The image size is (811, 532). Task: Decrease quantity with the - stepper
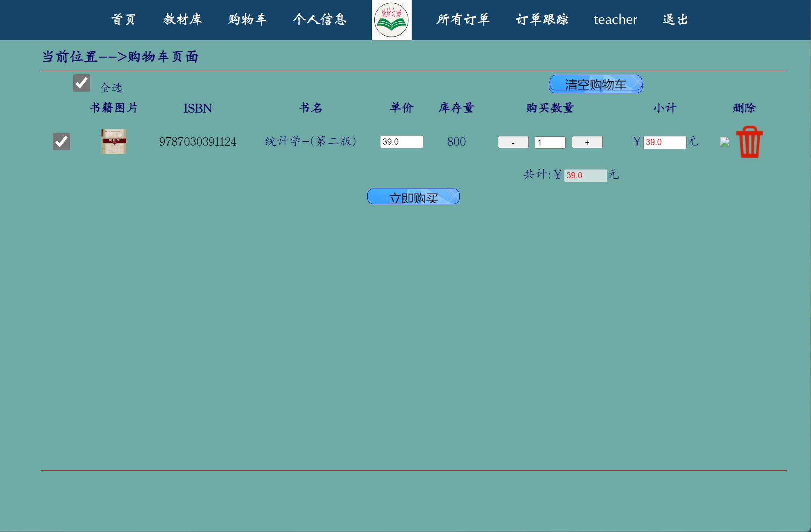512,142
